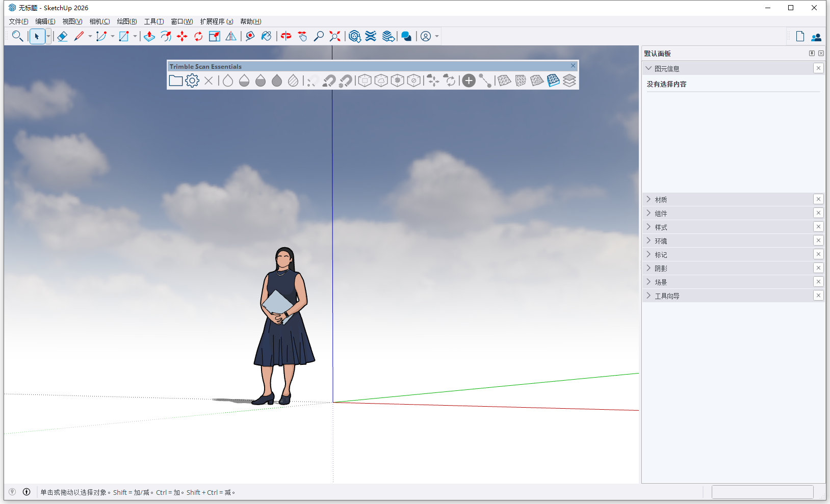The image size is (830, 504).
Task: Choose the Move tool with red arrows
Action: tap(182, 36)
